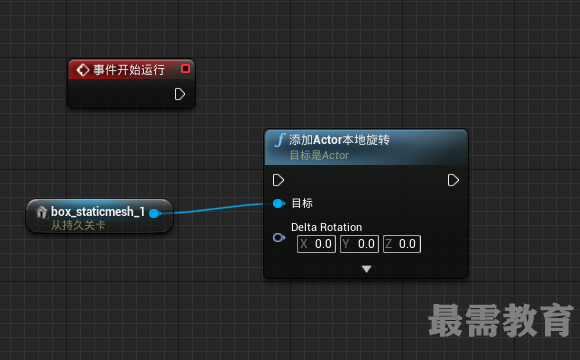Image resolution: width=580 pixels, height=360 pixels.
Task: Click the actor icon on box_staticmesh_1 node
Action: coord(42,212)
